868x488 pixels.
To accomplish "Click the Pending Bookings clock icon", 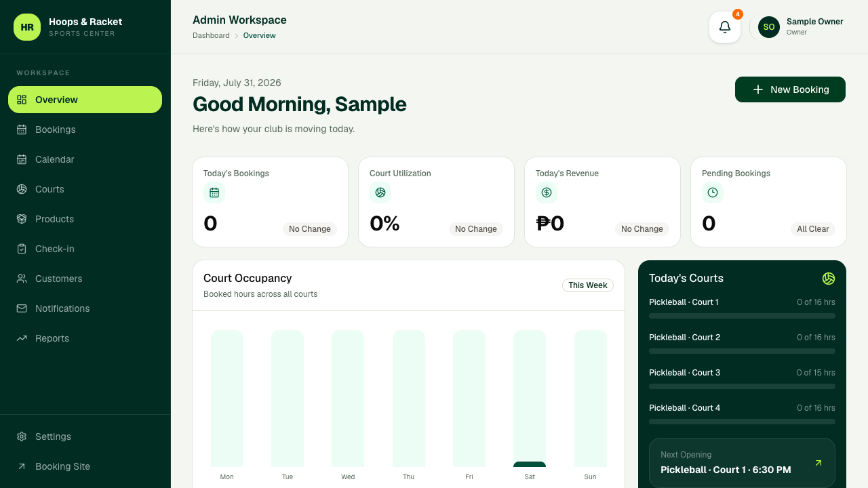I will (713, 192).
